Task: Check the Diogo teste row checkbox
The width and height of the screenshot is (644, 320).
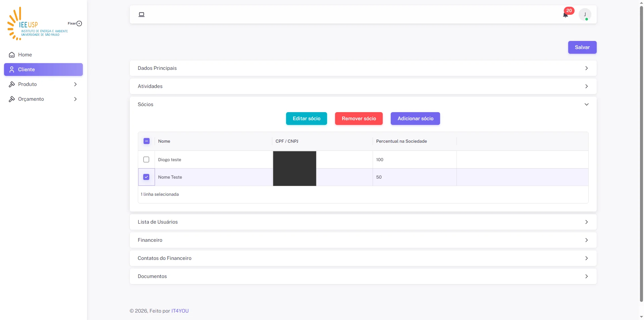Action: tap(146, 159)
